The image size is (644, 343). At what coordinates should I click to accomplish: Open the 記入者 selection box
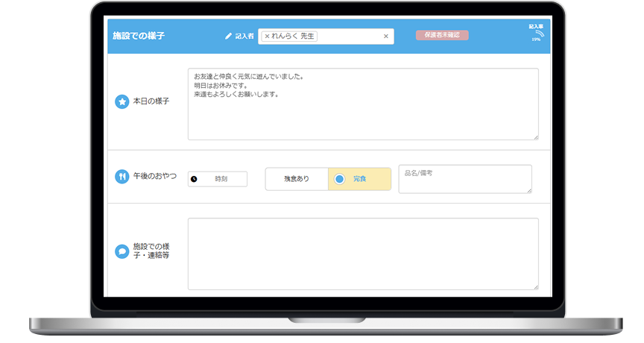pyautogui.click(x=326, y=36)
